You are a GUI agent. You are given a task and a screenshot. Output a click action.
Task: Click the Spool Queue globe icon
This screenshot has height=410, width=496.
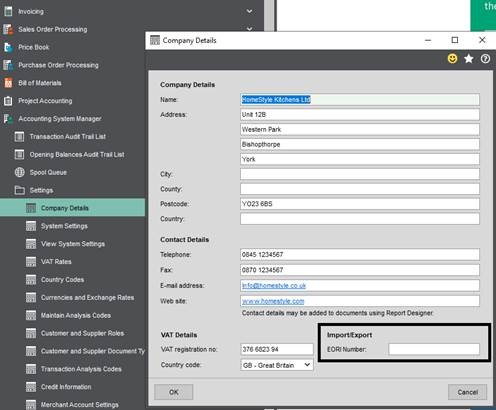pos(19,172)
